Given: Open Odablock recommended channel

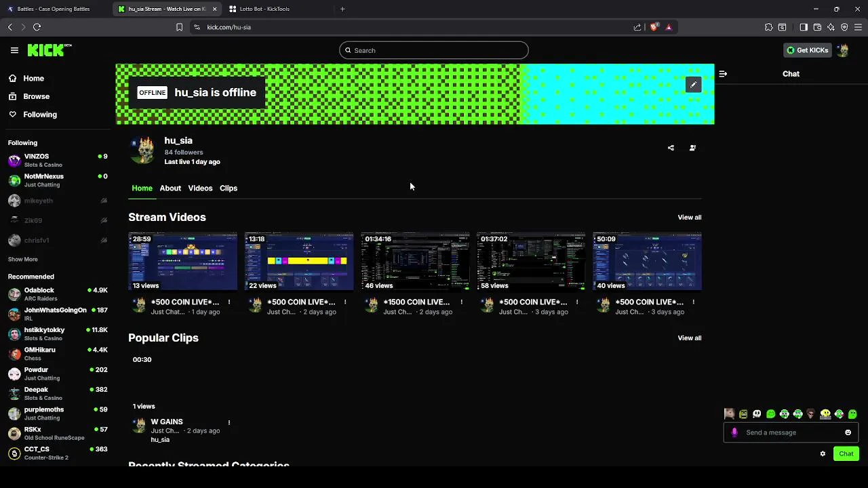Looking at the screenshot, I should (58, 294).
